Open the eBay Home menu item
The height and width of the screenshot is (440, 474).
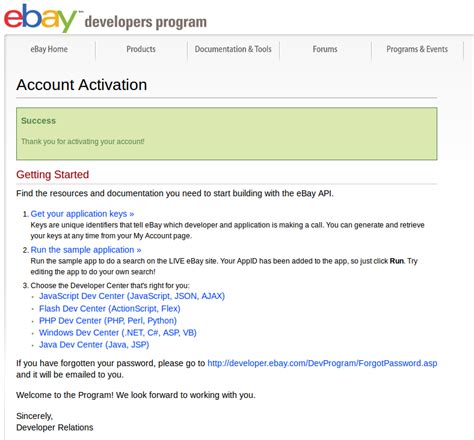[x=49, y=49]
